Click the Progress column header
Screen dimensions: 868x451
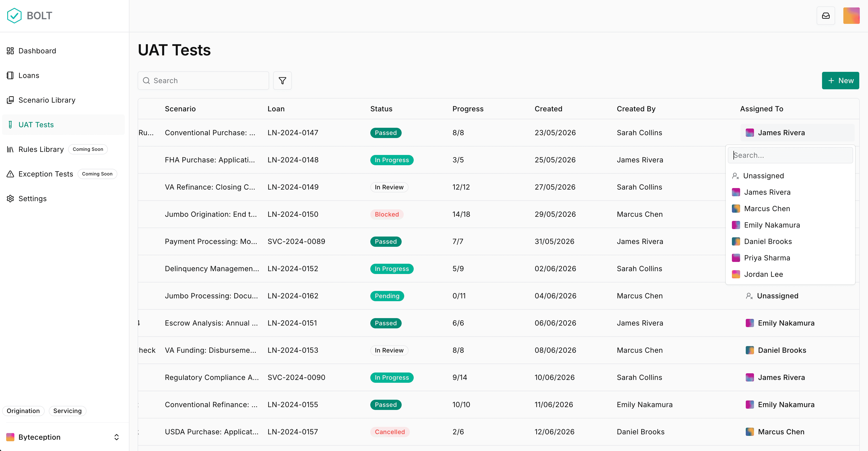468,109
